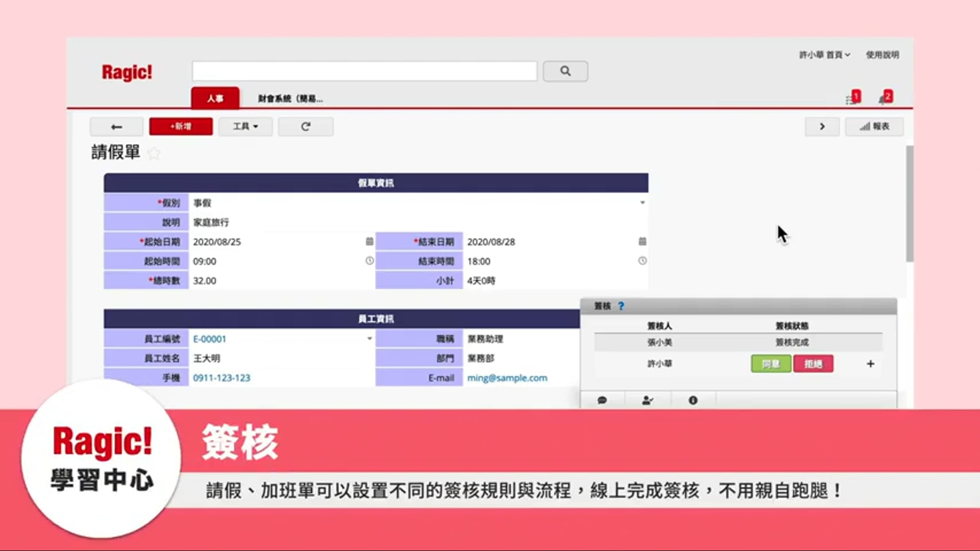Click the 說明 field value 家庭旅行
This screenshot has height=551, width=980.
(211, 222)
